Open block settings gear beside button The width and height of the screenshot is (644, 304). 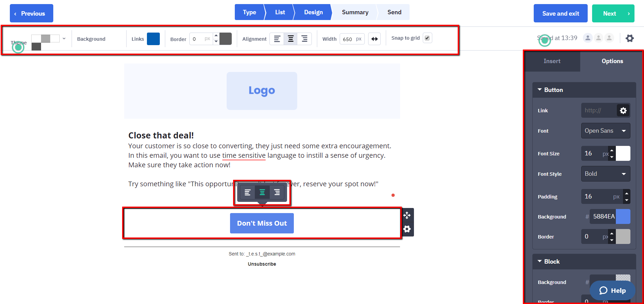point(407,229)
